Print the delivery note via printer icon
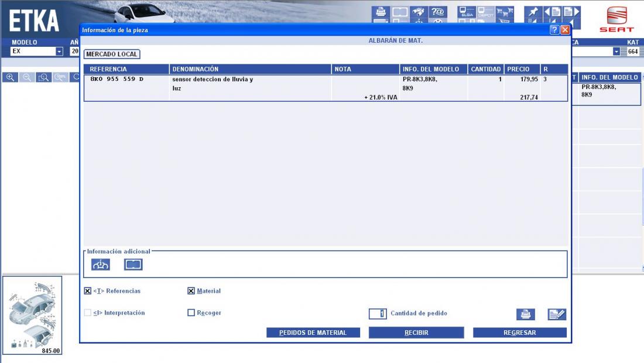The width and height of the screenshot is (644, 363). pos(526,314)
